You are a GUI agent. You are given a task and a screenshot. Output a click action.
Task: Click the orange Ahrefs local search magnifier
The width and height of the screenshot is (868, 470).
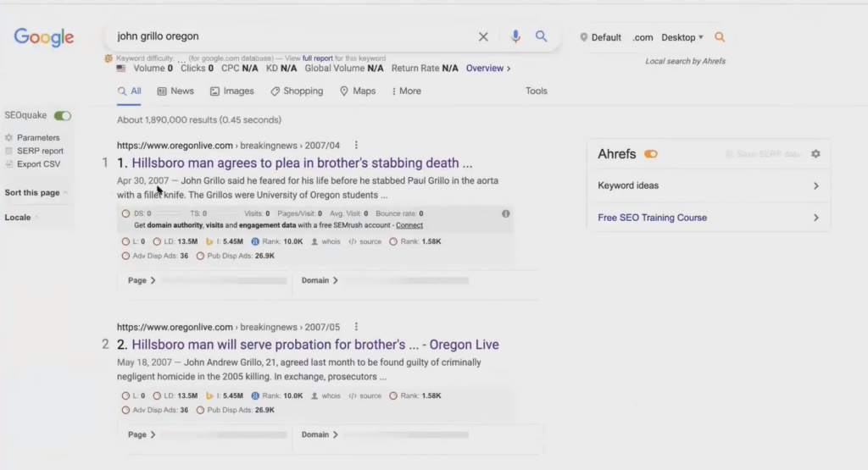(720, 37)
